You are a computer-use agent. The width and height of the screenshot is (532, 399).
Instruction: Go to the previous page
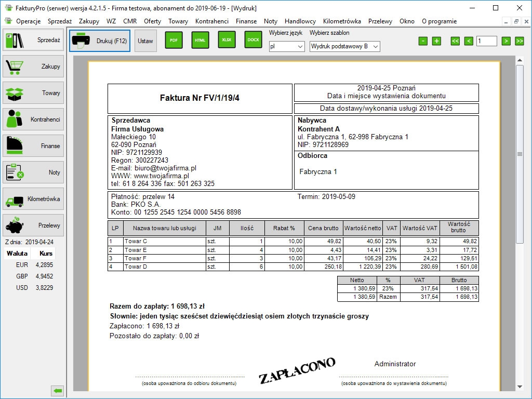[469, 41]
